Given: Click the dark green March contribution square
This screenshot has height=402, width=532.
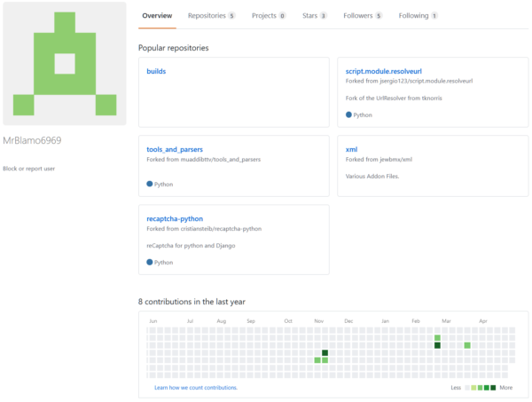Looking at the screenshot, I should 437,345.
